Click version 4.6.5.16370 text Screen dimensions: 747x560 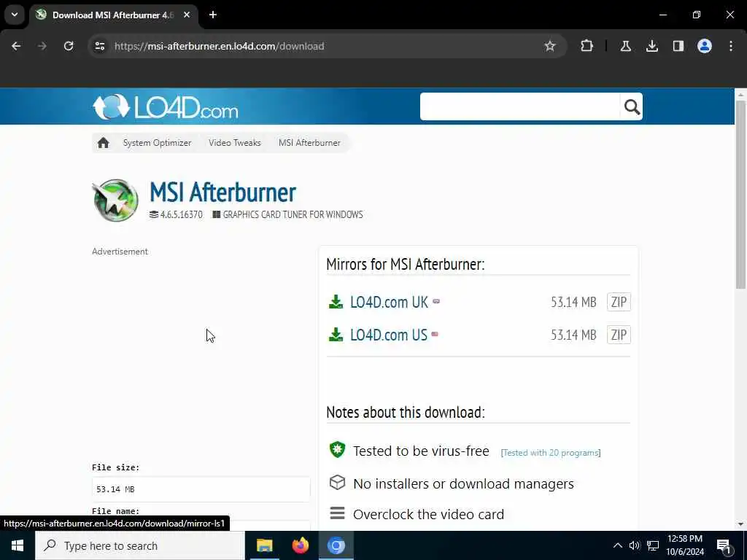(x=181, y=215)
